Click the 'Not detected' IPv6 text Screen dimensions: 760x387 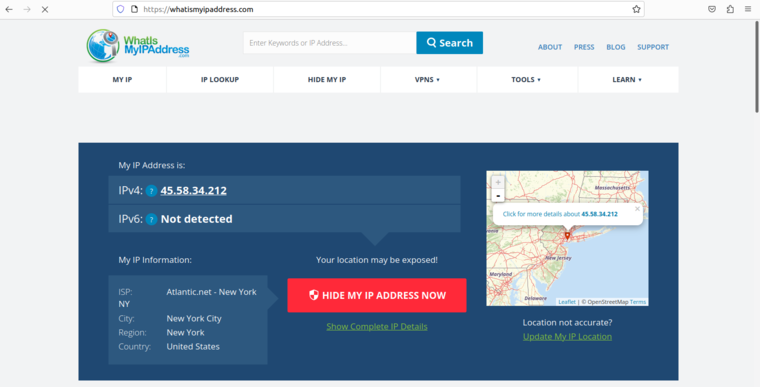point(196,219)
